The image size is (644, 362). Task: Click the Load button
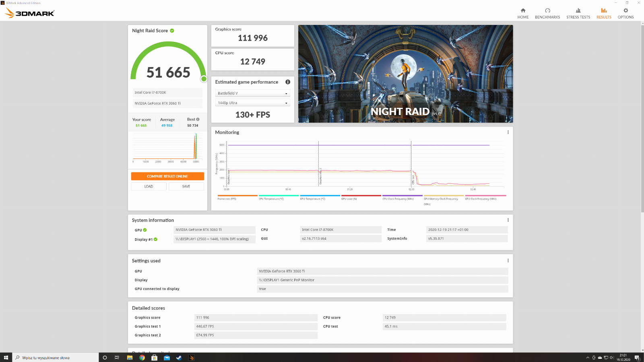pyautogui.click(x=149, y=186)
